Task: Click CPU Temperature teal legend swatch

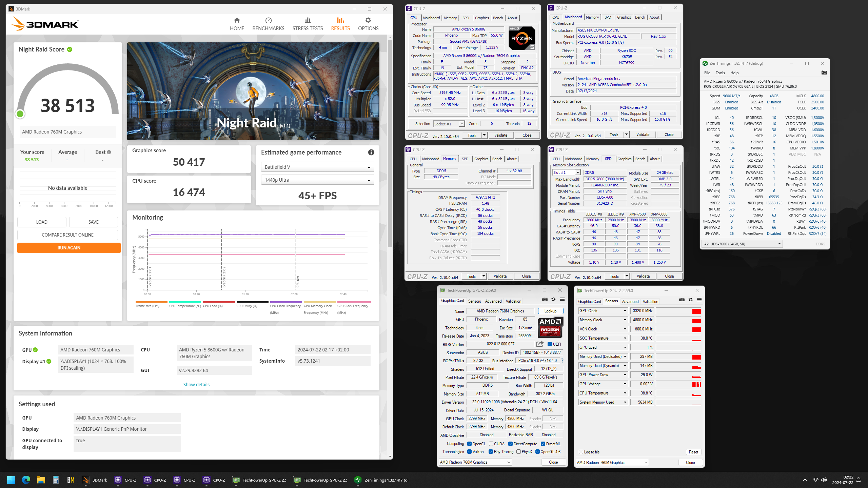Action: pyautogui.click(x=185, y=302)
